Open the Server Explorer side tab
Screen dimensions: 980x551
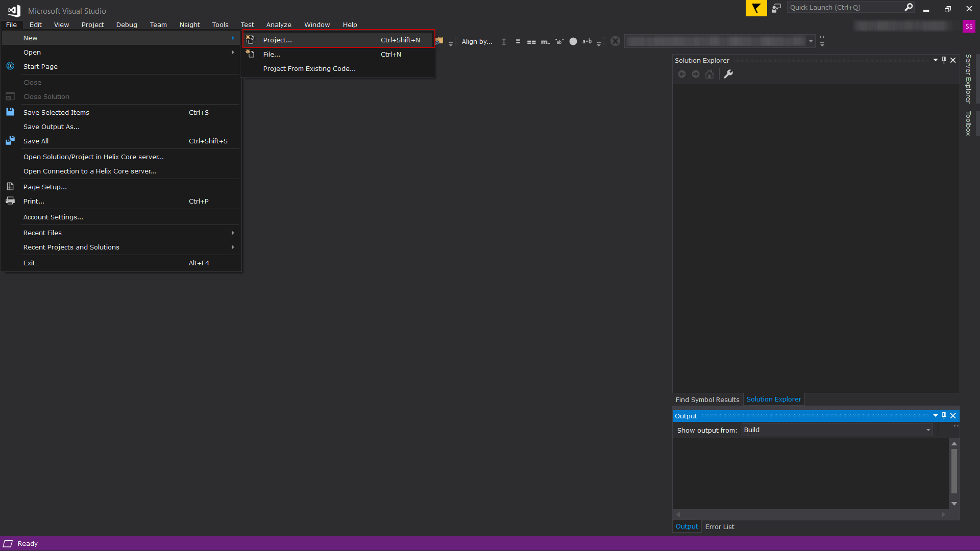(968, 79)
